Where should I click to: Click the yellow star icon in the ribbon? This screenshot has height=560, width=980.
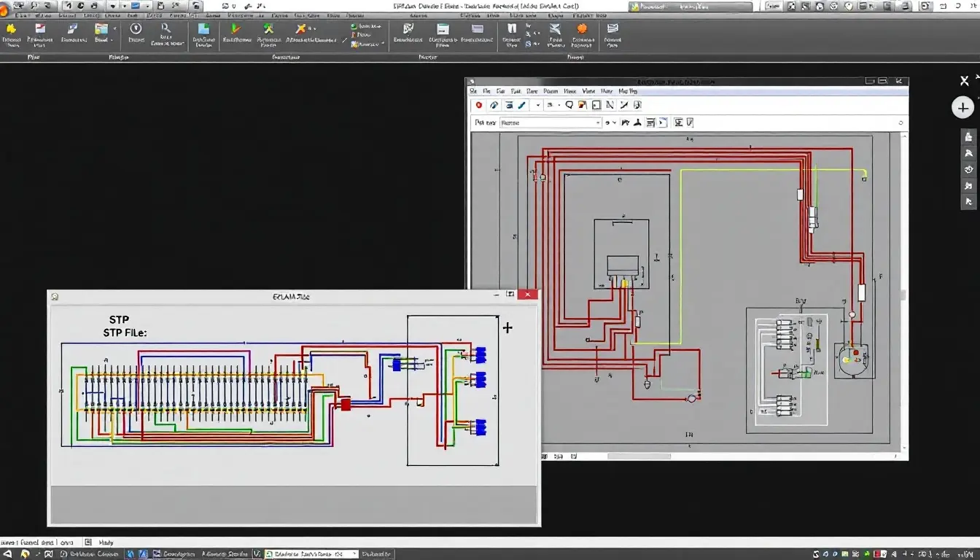click(x=12, y=29)
